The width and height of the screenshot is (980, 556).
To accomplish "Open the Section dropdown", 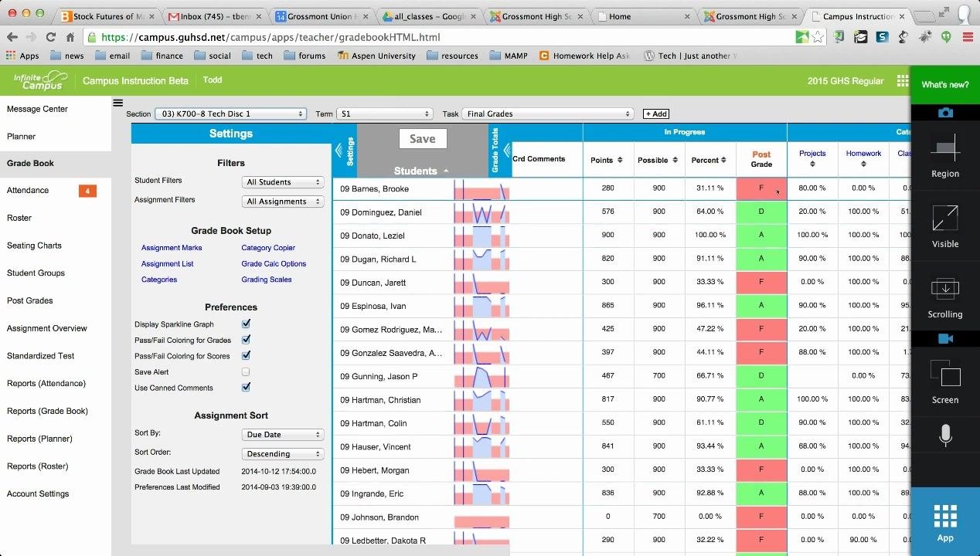I will click(230, 114).
